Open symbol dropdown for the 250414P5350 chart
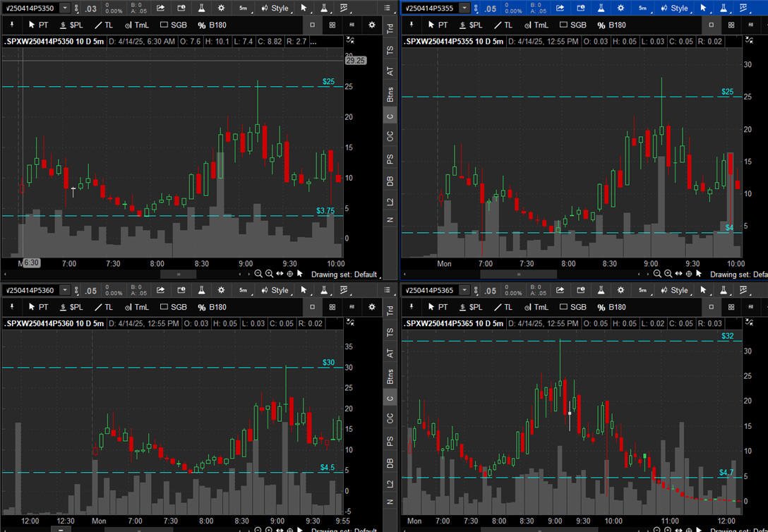This screenshot has height=532, width=768. coord(65,8)
